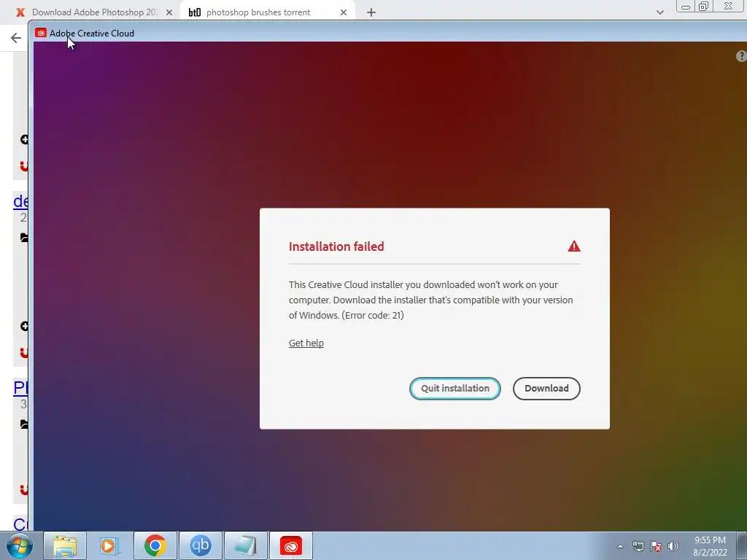747x560 pixels.
Task: Click the Show desktop button
Action: coord(742,545)
